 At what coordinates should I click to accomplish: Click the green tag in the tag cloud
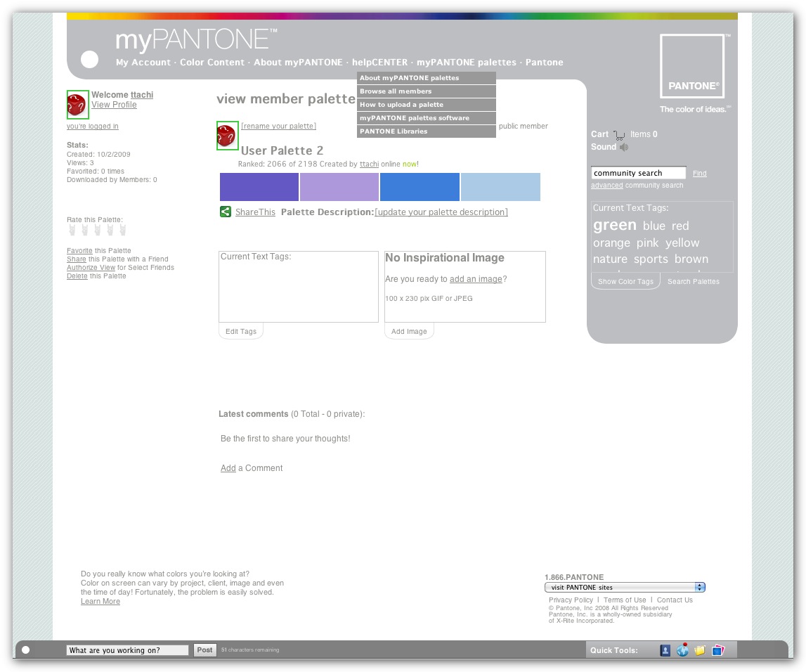[x=615, y=225]
